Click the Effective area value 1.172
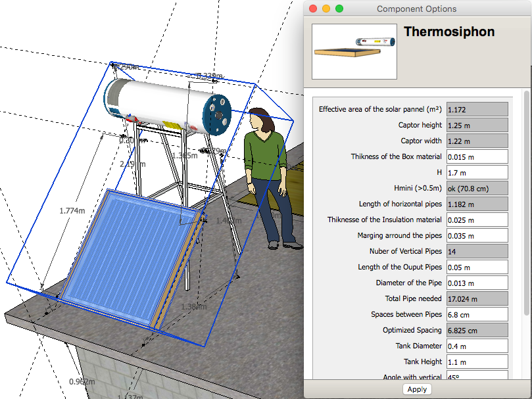 (477, 109)
